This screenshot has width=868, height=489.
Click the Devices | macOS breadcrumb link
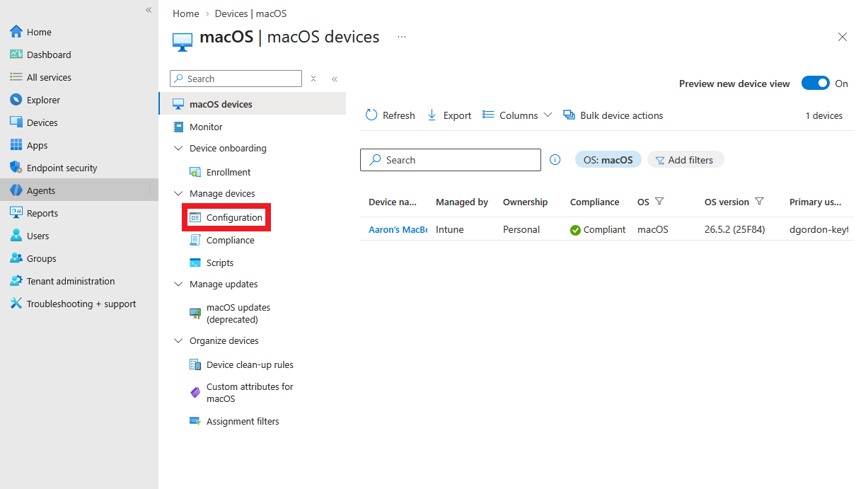point(250,13)
